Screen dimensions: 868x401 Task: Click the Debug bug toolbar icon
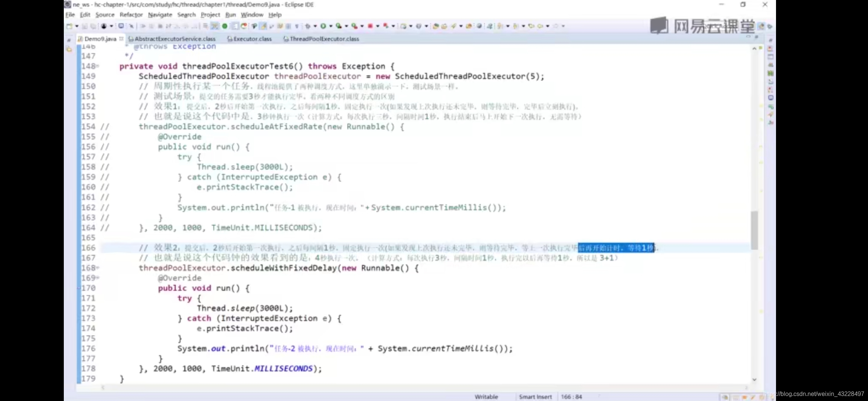pos(308,26)
